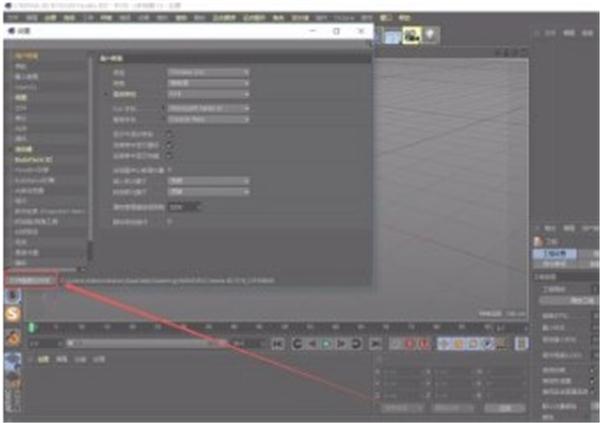Viewport: 600px width, 423px height.
Task: Open the language dropdown showing Chinese (cn)
Action: tap(209, 72)
